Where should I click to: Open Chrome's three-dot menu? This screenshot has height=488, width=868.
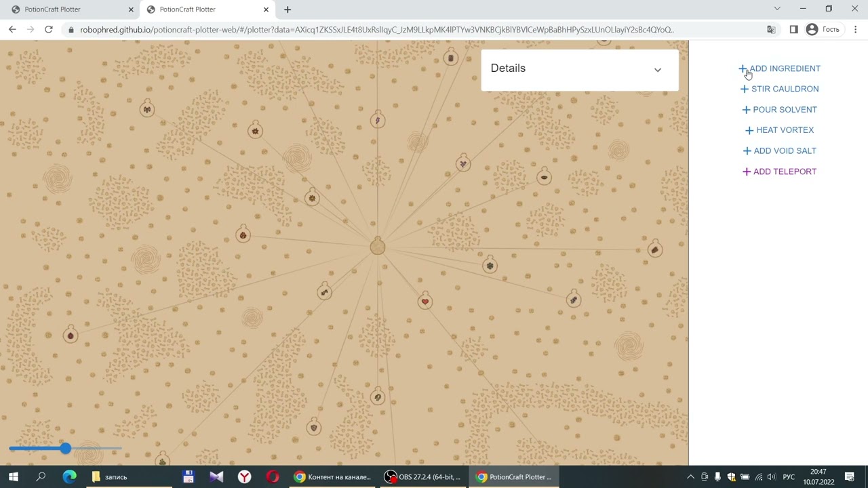tap(856, 30)
